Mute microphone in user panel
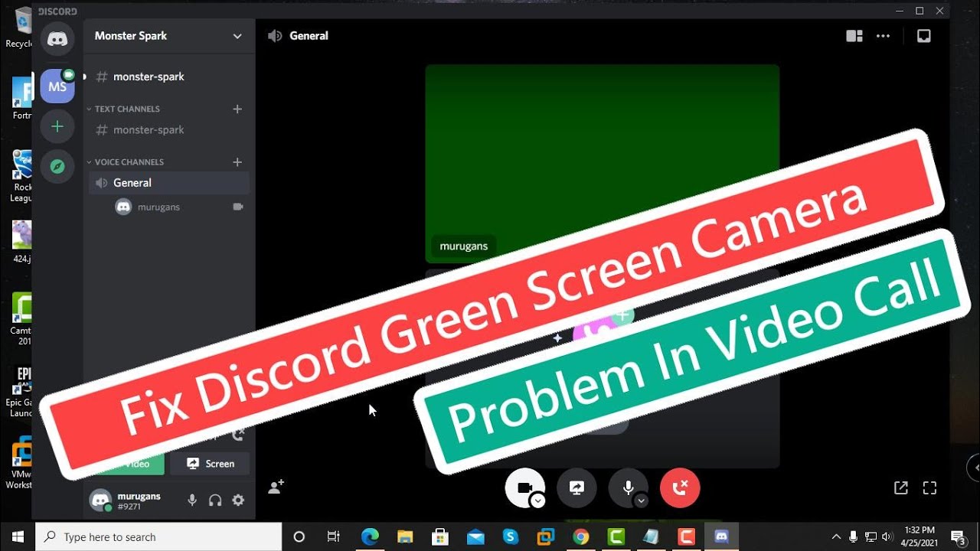980x551 pixels. coord(192,500)
